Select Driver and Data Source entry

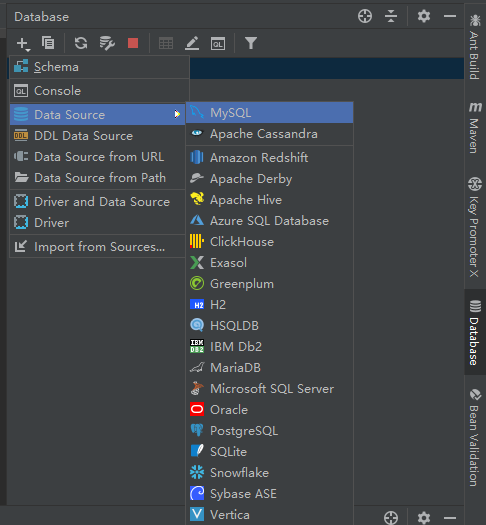coord(97,202)
